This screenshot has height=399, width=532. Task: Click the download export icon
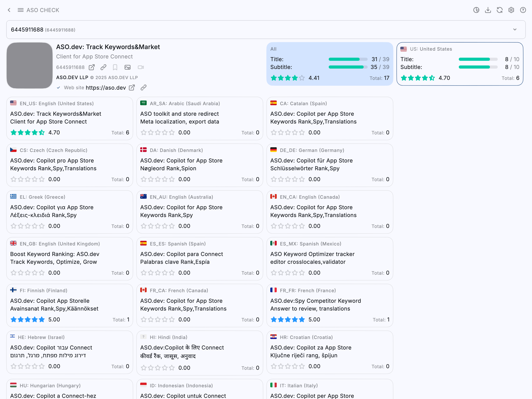[x=488, y=10]
